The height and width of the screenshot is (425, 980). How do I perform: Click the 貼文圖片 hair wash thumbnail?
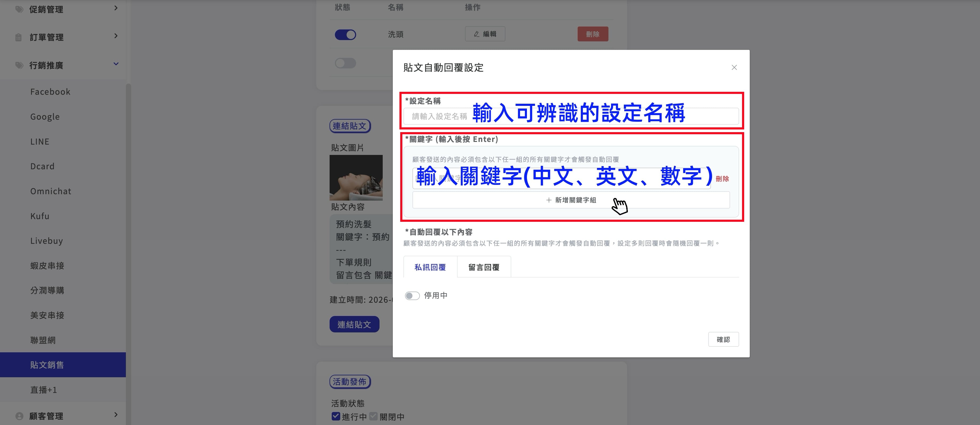click(356, 177)
